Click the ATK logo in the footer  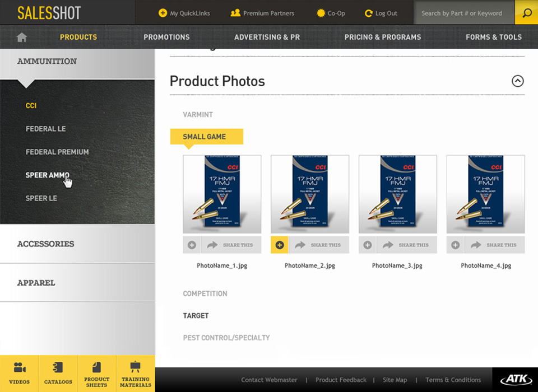[516, 380]
